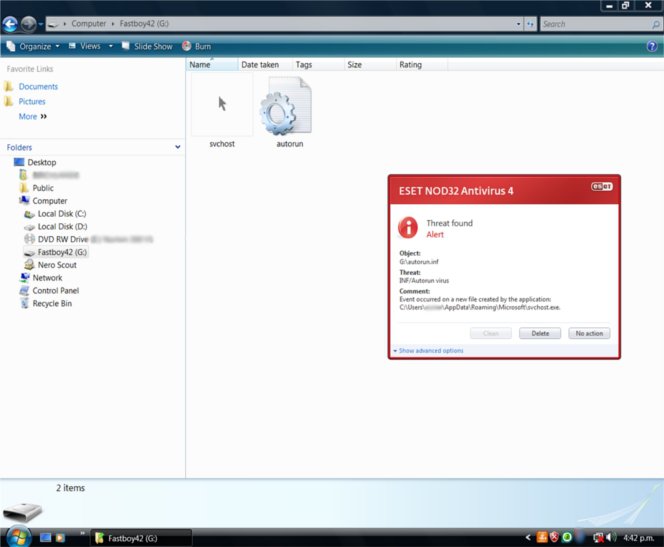Click the red alert info icon
664x547 pixels.
click(408, 227)
